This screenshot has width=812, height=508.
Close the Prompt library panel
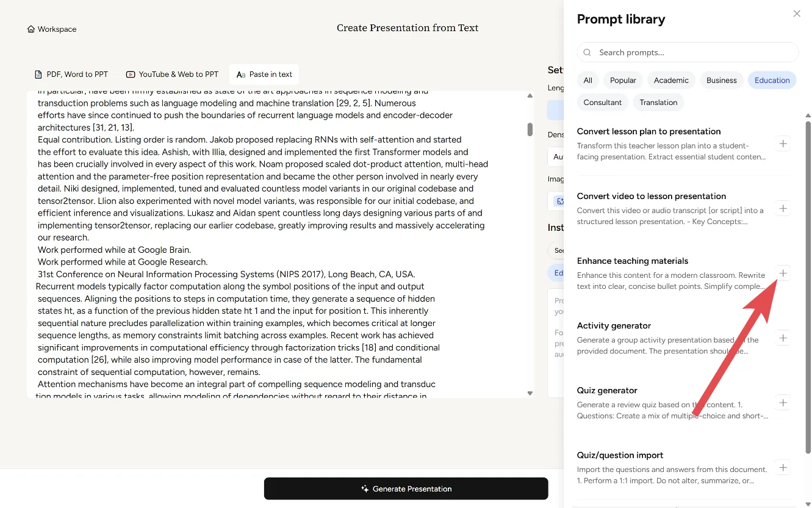796,13
